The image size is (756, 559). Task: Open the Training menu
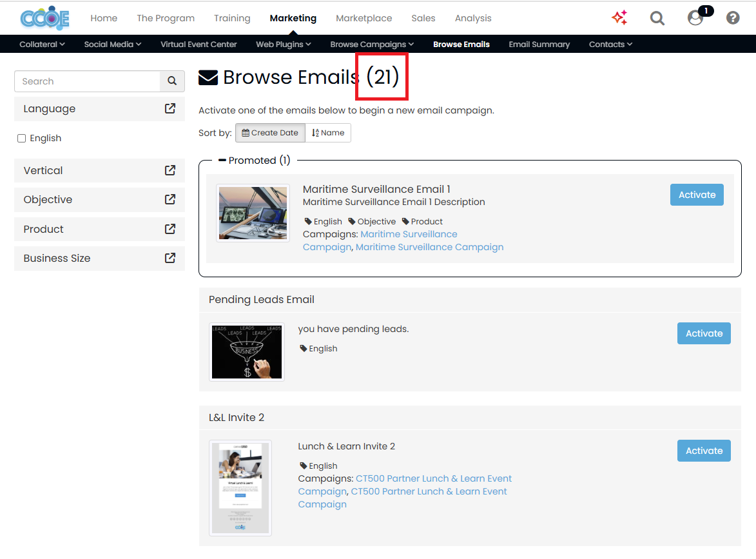(x=233, y=18)
